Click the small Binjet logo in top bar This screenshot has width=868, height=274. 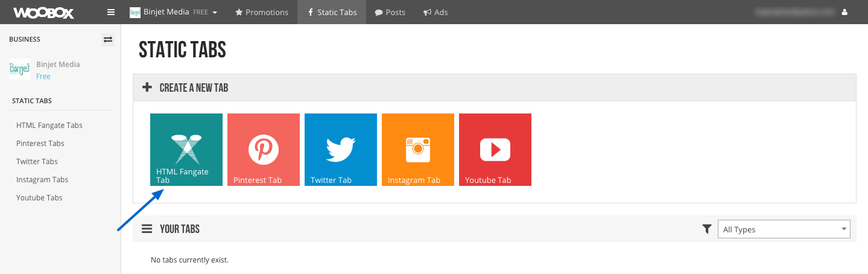click(x=135, y=12)
